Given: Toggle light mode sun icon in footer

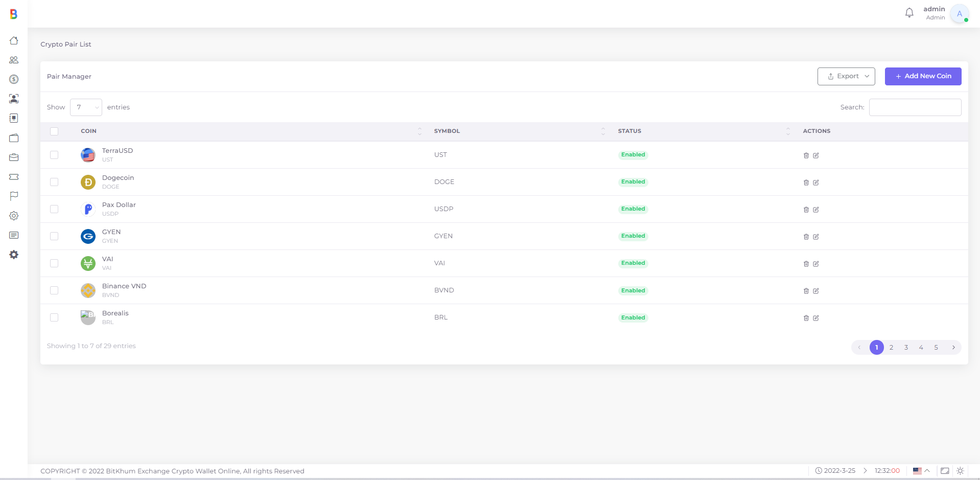Looking at the screenshot, I should (960, 471).
